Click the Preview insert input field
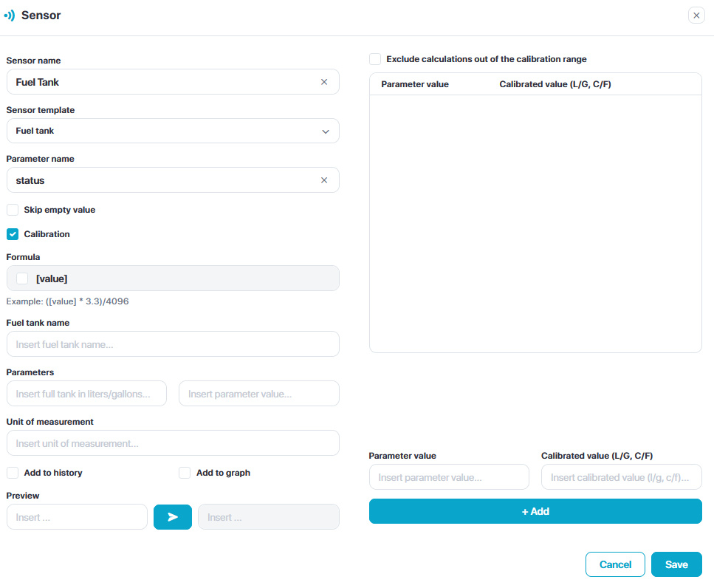714x588 pixels. (77, 517)
